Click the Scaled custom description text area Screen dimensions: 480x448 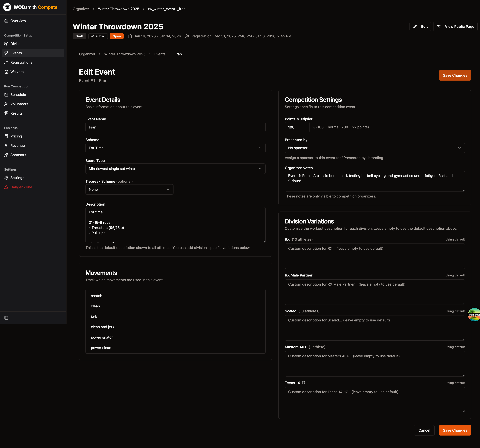(375, 328)
